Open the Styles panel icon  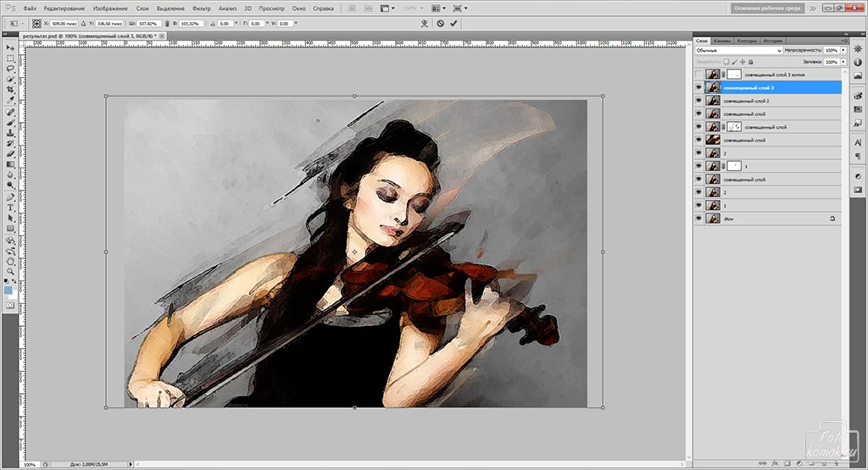point(858,123)
